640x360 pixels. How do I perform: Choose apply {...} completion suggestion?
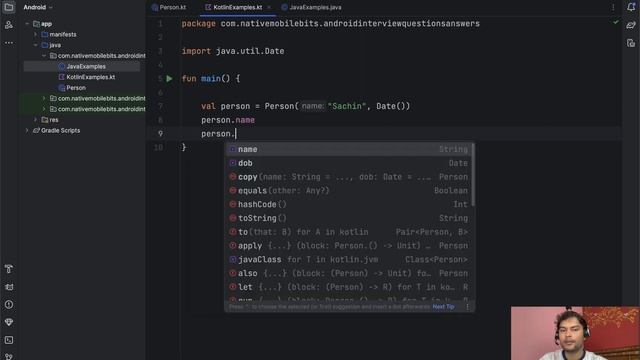(349, 246)
